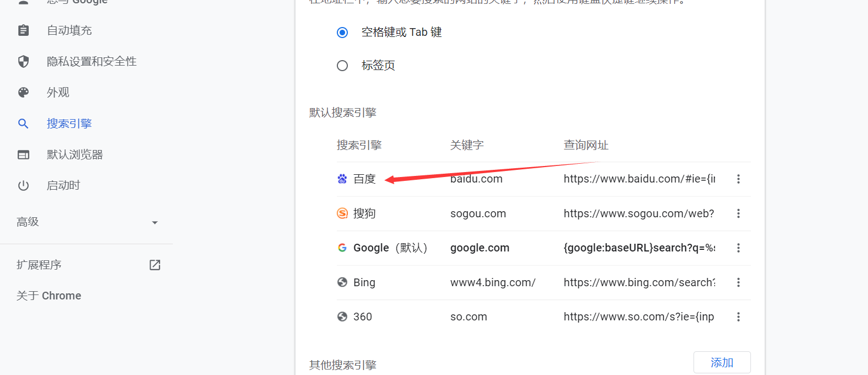Open more actions for Google row
The height and width of the screenshot is (375, 868).
738,248
